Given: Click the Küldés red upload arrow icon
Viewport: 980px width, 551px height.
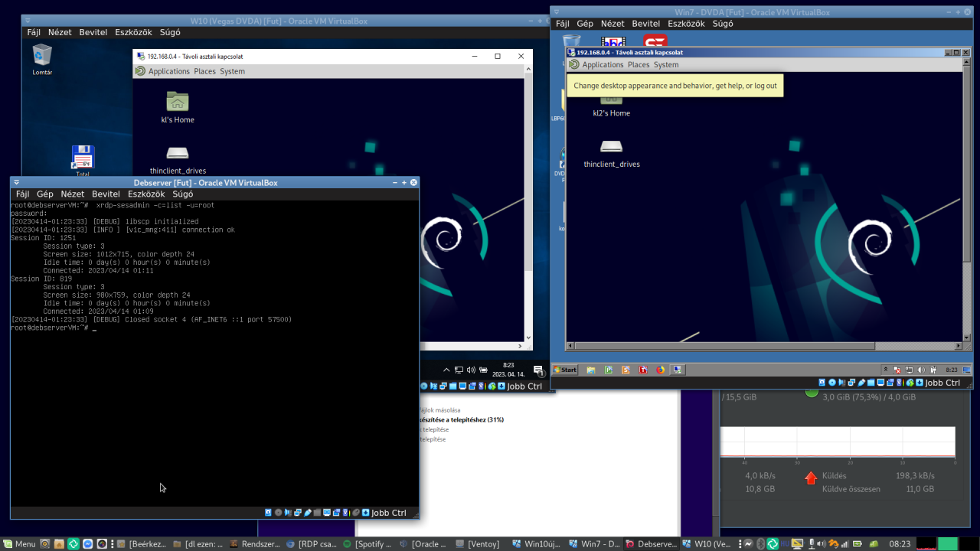Looking at the screenshot, I should coord(812,478).
